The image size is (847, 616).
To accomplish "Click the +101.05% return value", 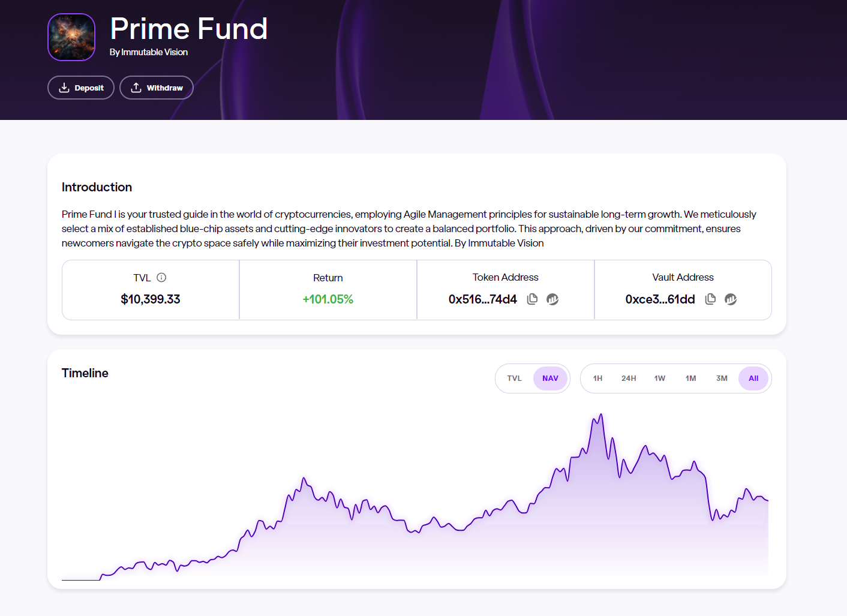I will (328, 299).
